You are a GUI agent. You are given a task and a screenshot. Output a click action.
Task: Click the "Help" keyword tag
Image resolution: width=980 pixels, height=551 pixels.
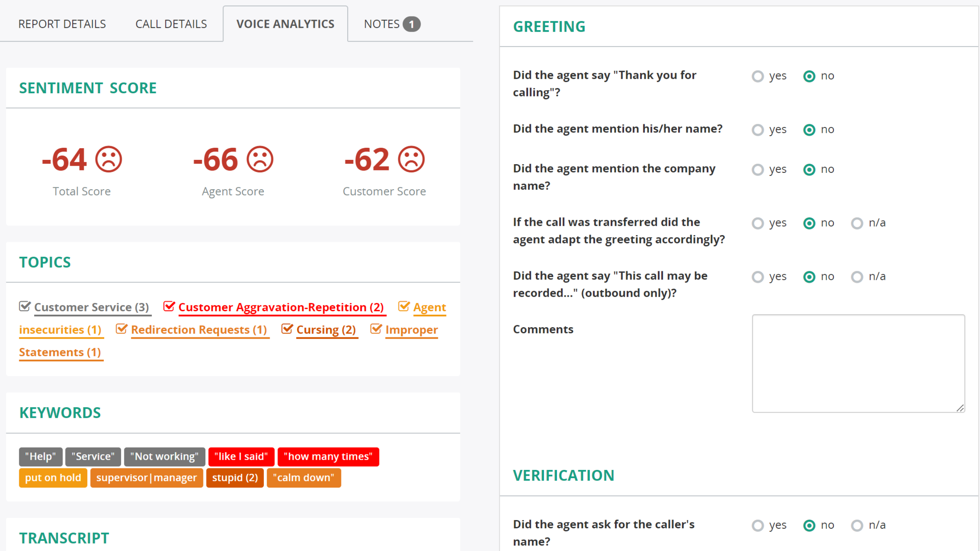point(40,457)
